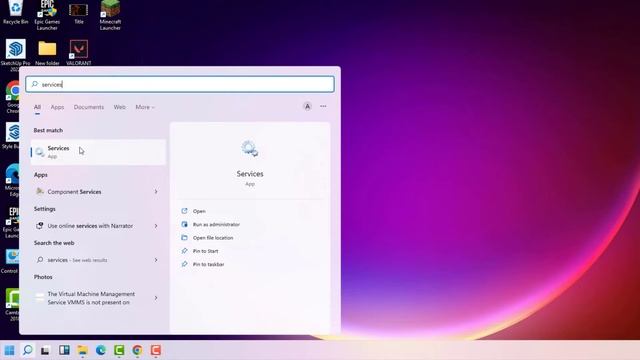The width and height of the screenshot is (640, 360).
Task: Switch to the Documents search tab
Action: pyautogui.click(x=89, y=107)
